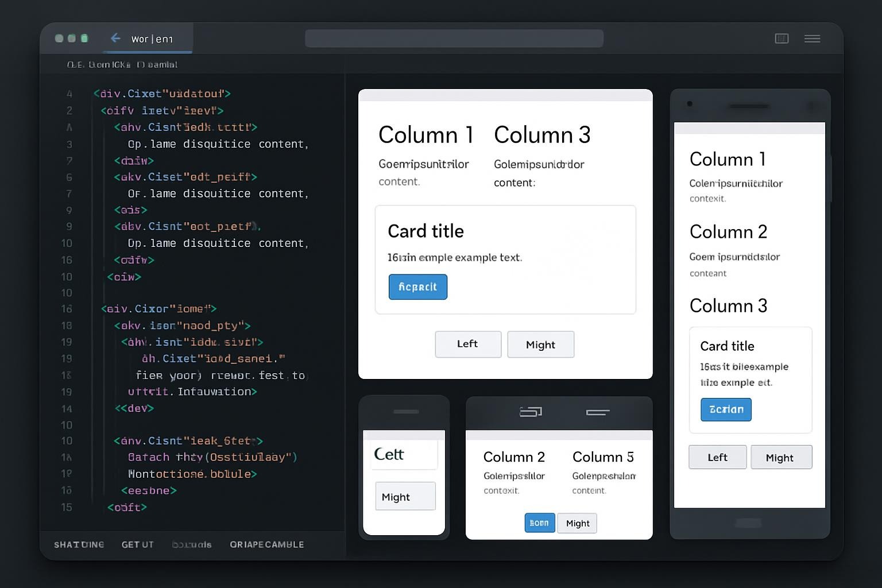Open the hamburger menu icon
The height and width of the screenshot is (588, 882).
(x=812, y=38)
